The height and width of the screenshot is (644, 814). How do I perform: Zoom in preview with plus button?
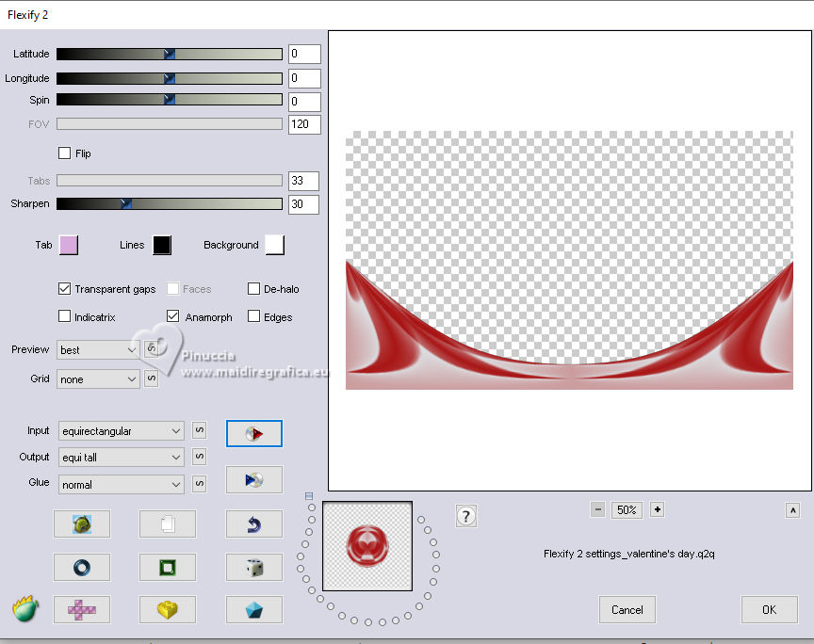[x=658, y=509]
